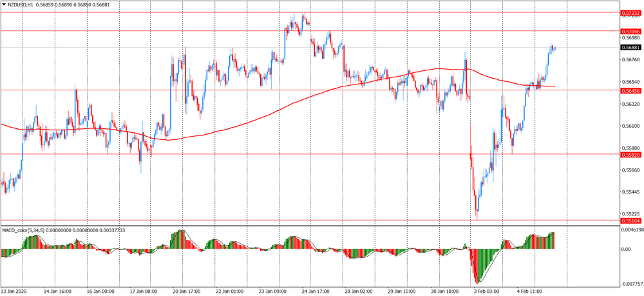Click the highest candle peak near 24 Jan

303,15
